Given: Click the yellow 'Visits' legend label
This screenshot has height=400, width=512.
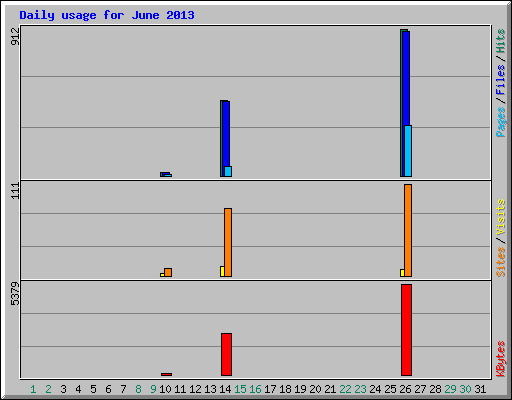Looking at the screenshot, I should pyautogui.click(x=500, y=217).
